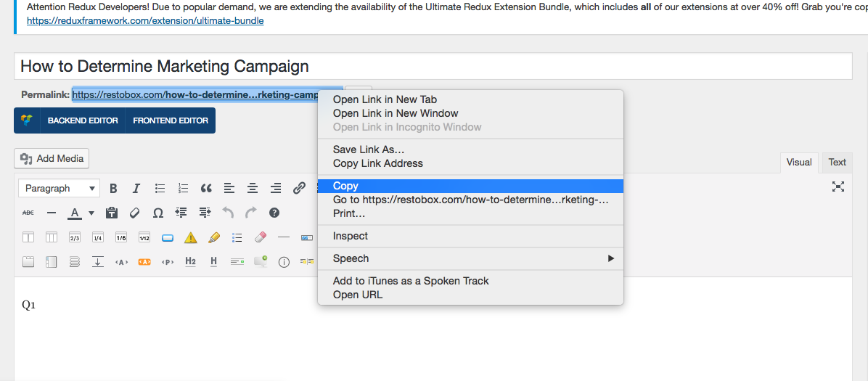Screen dimensions: 868x381
Task: Click the yellow warning triangle shortcode icon
Action: point(190,237)
